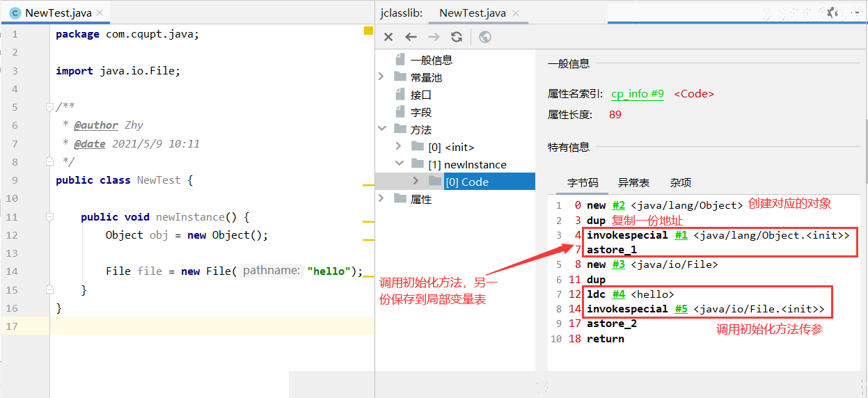Click the globe browser icon in jclasslib toolbar
Screen dimensions: 868x398
coord(485,37)
